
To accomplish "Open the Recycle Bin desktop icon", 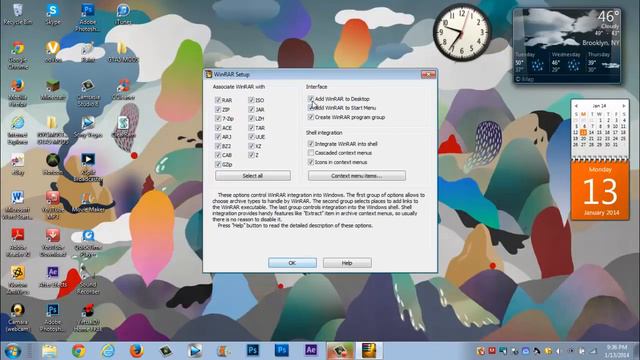I will tap(18, 14).
